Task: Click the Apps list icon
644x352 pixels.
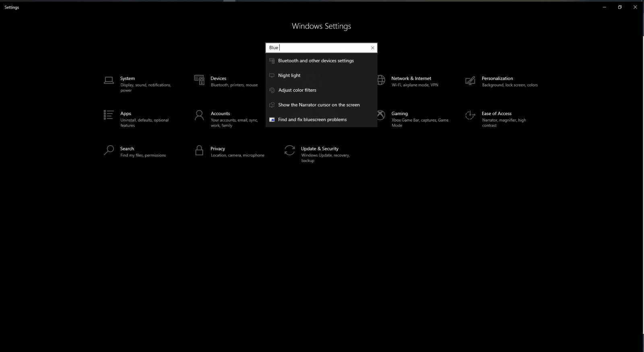Action: point(109,115)
